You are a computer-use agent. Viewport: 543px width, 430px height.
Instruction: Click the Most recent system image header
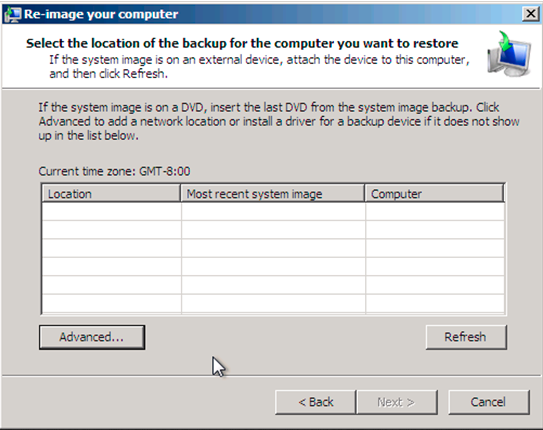point(273,194)
